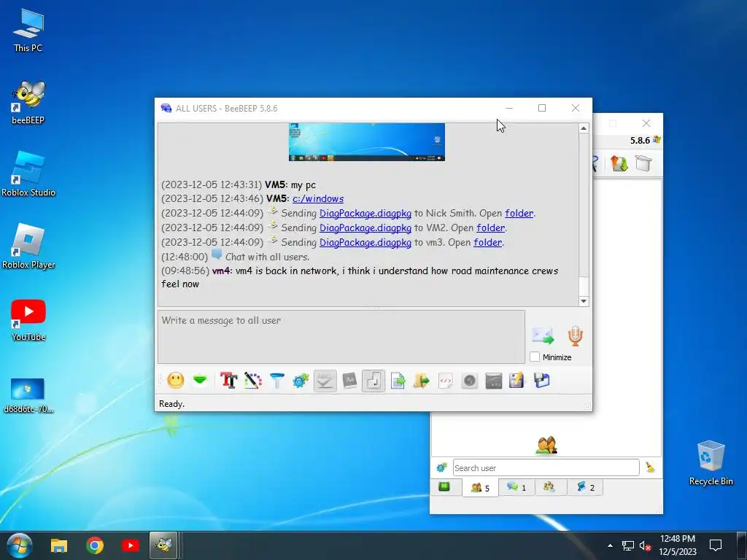Viewport: 747px width, 560px height.
Task: Open the Roblox Studio desktop shortcut
Action: click(28, 174)
